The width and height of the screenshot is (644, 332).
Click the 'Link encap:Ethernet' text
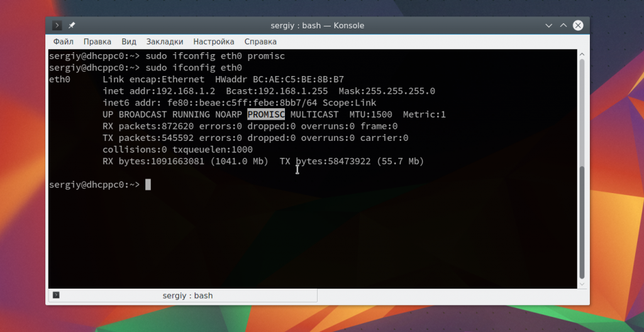pyautogui.click(x=153, y=79)
